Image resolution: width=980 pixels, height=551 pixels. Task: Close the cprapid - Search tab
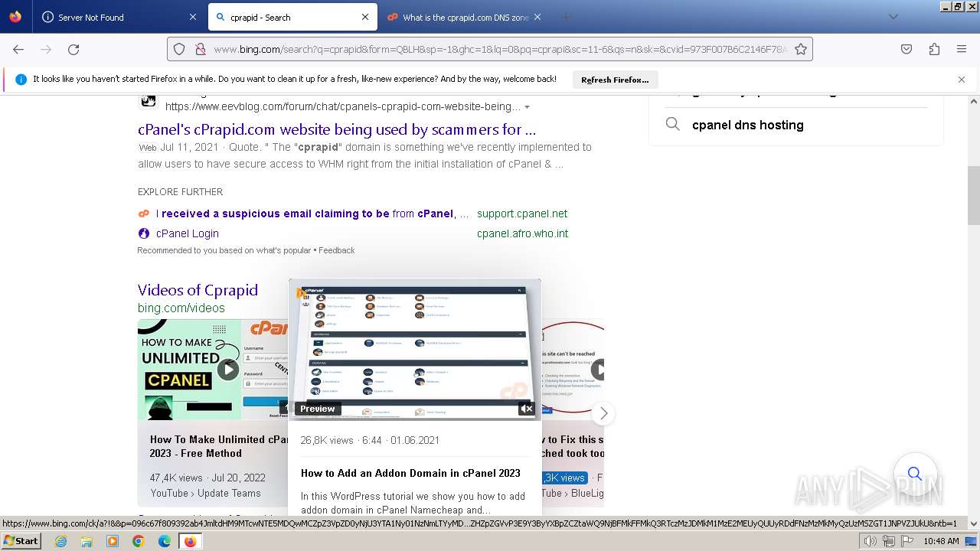(x=364, y=17)
